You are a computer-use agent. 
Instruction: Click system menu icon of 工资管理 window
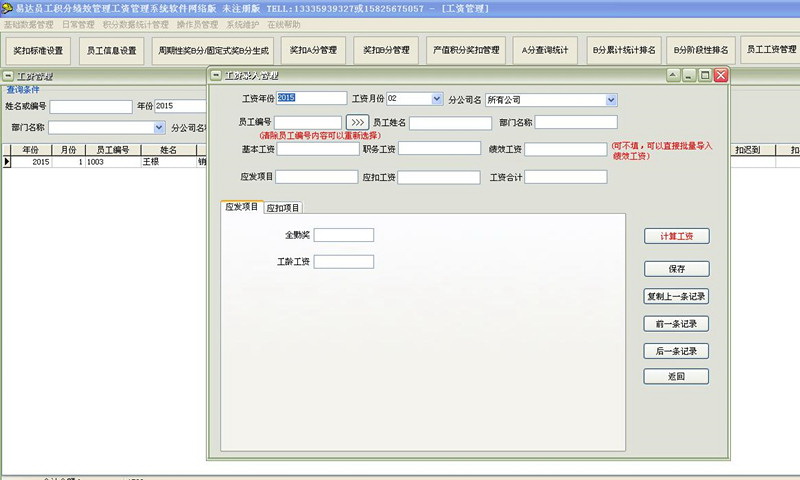(x=8, y=76)
